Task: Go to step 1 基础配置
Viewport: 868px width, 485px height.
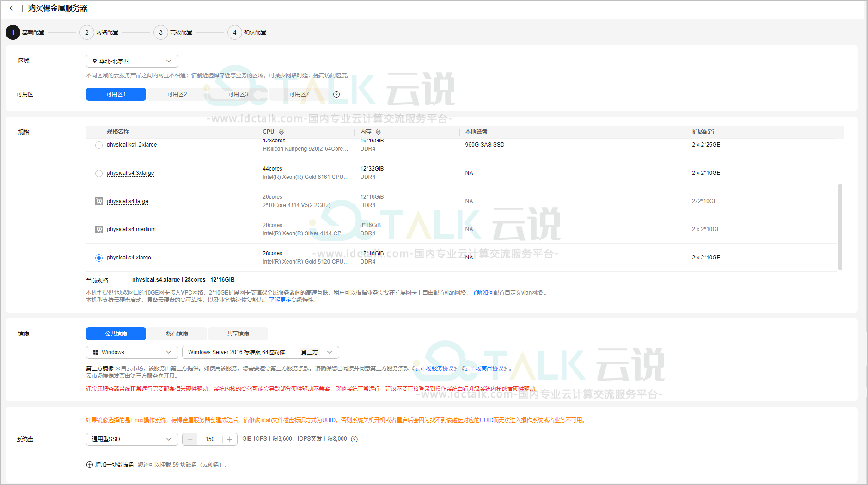Action: coord(25,32)
